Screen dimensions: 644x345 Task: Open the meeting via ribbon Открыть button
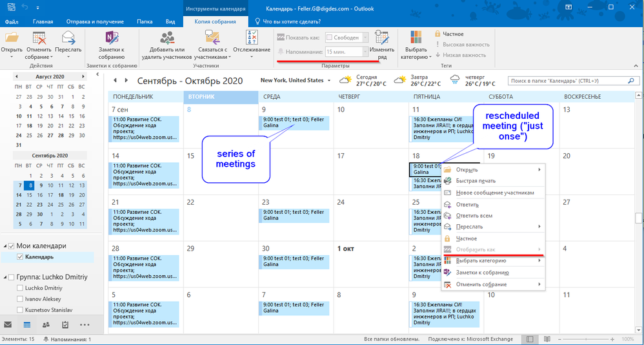tap(11, 43)
